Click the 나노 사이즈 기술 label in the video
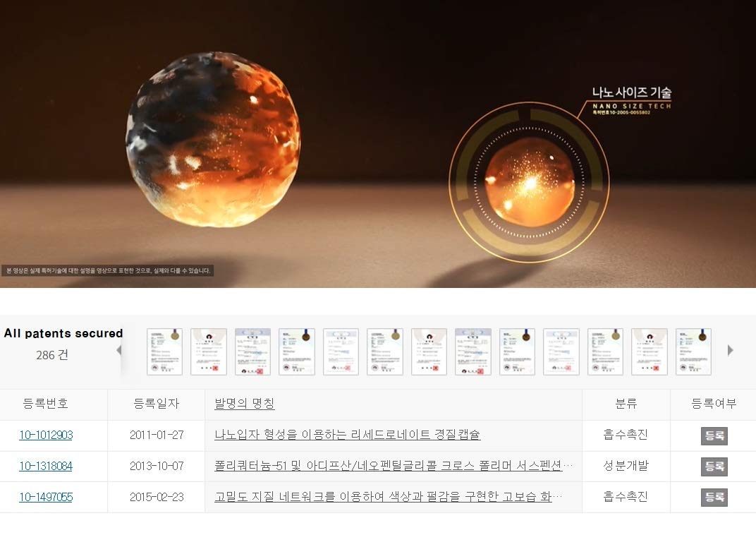The image size is (756, 547). [x=632, y=92]
